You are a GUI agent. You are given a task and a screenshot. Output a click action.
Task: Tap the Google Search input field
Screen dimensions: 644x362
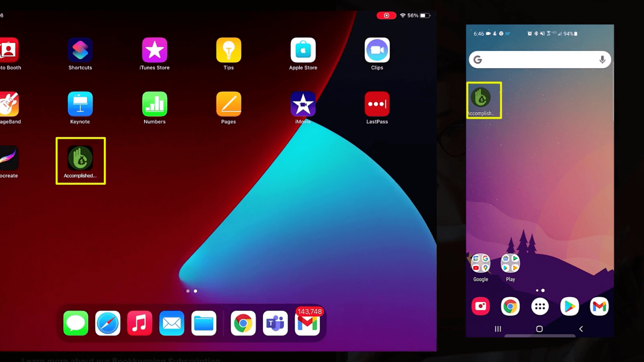pyautogui.click(x=539, y=59)
